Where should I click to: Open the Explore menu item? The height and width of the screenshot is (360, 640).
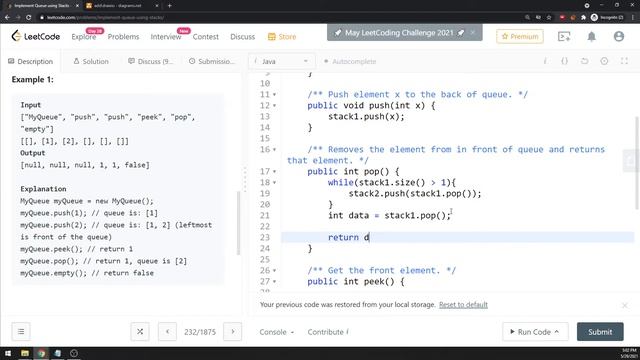pos(84,37)
